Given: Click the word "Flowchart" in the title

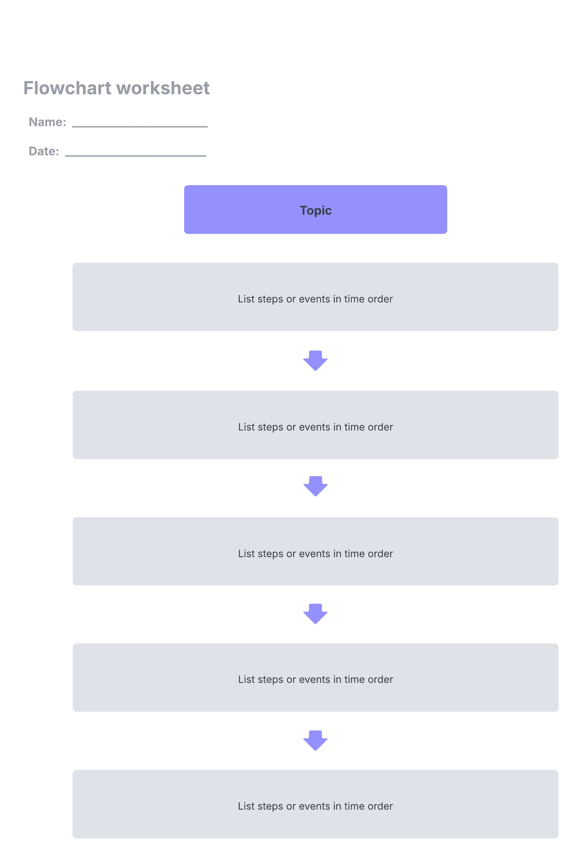Looking at the screenshot, I should pyautogui.click(x=67, y=88).
